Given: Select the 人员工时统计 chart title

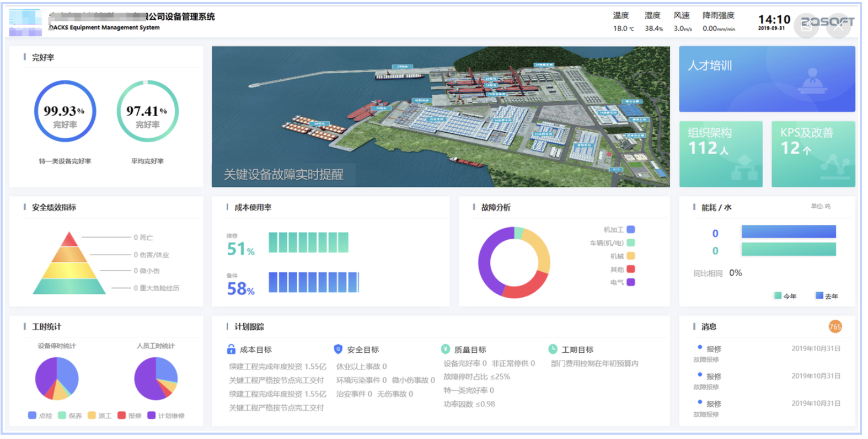Looking at the screenshot, I should (155, 346).
